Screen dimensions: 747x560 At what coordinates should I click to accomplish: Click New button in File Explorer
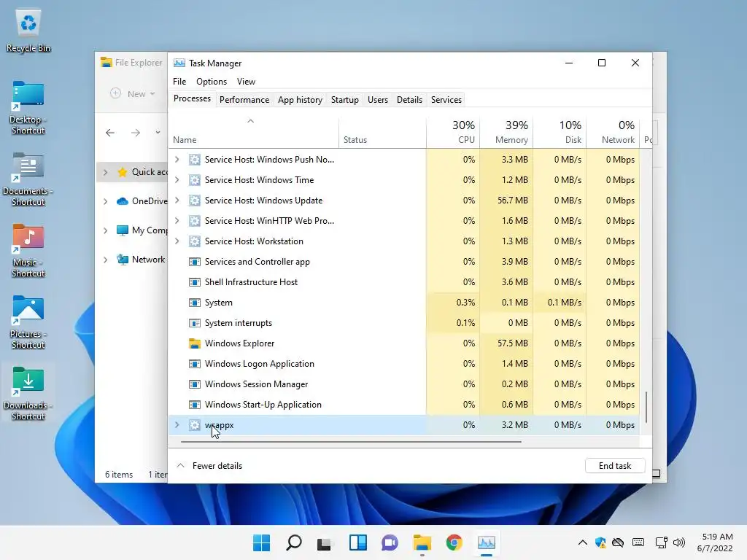click(x=133, y=94)
